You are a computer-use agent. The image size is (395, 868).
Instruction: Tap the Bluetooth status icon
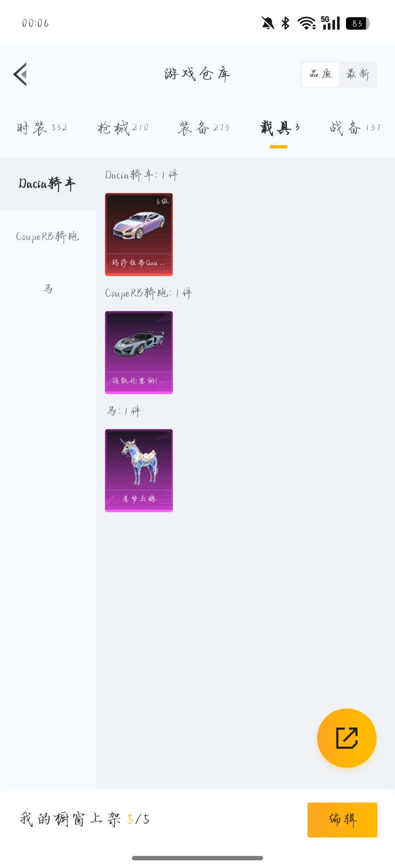[285, 23]
